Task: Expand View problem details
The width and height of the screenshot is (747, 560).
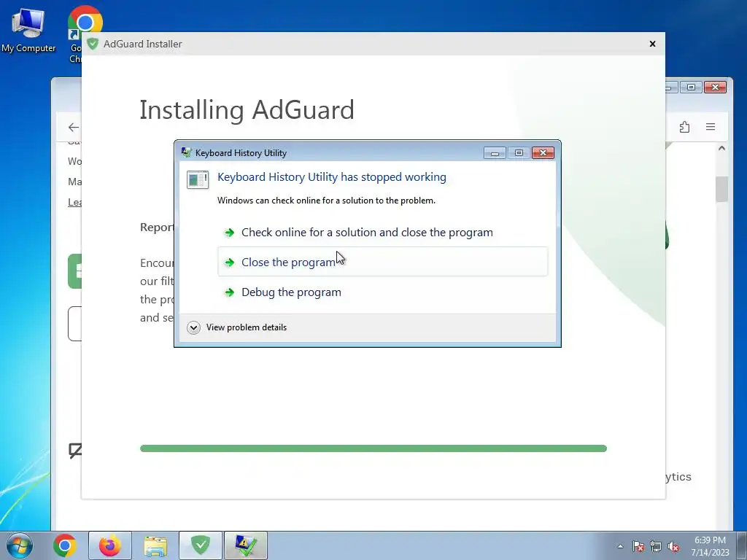Action: point(237,327)
